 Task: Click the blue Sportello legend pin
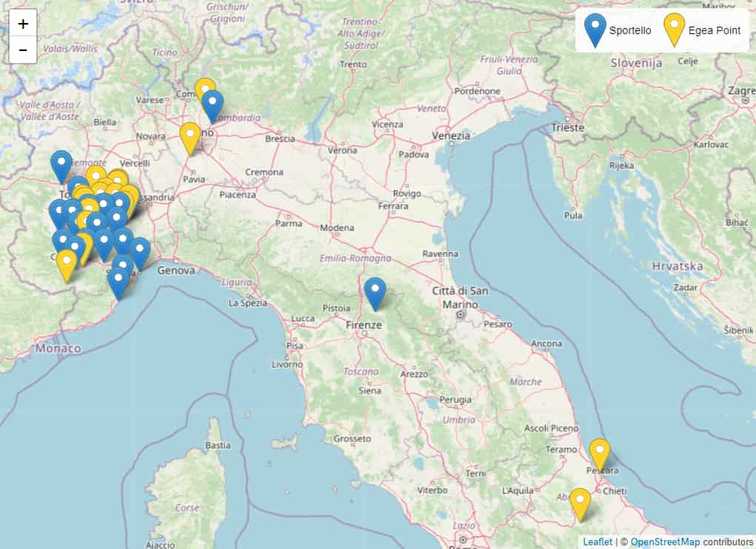coord(595,30)
